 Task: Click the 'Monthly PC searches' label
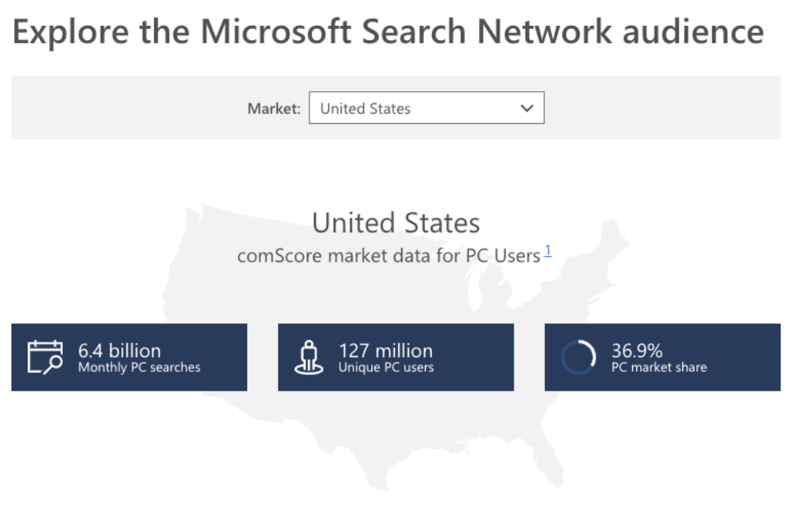click(139, 367)
